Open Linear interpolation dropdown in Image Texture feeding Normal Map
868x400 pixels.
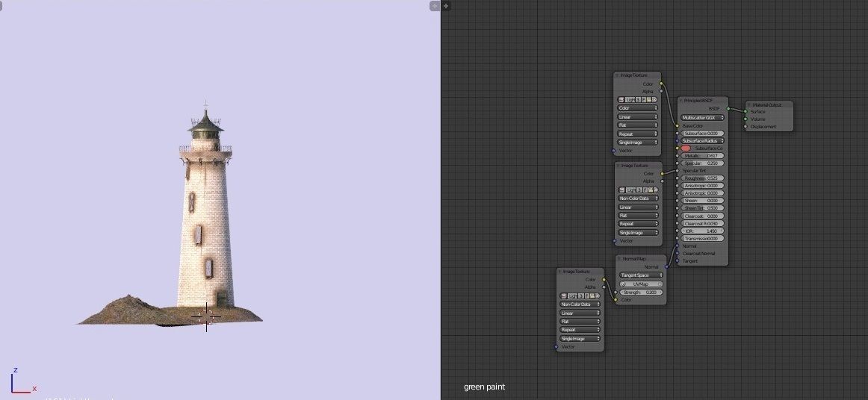tap(580, 313)
